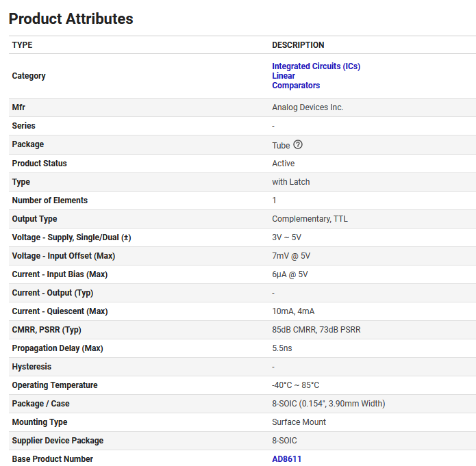The image size is (476, 466).
Task: Click the DESCRIPTION column header
Action: (298, 45)
